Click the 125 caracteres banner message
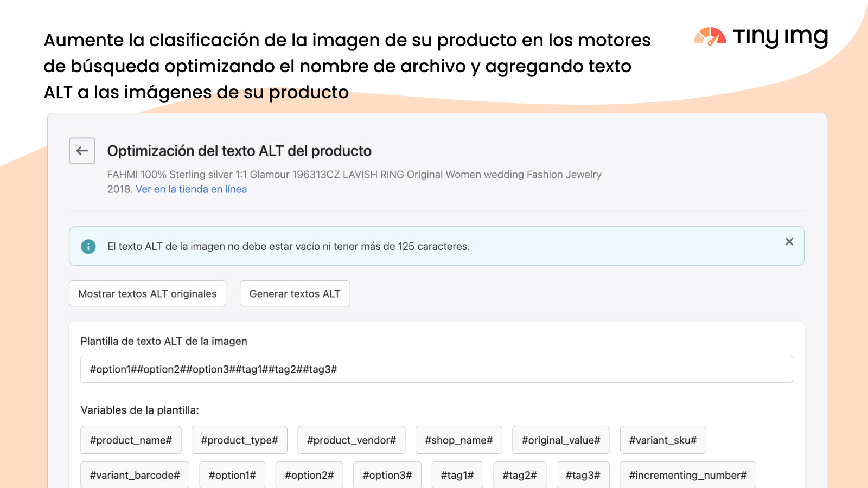The width and height of the screenshot is (868, 488). point(289,246)
